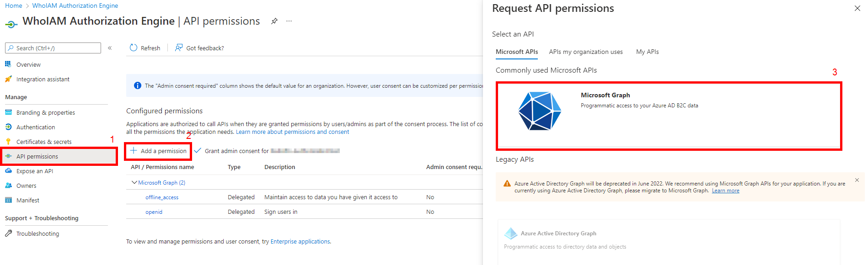Click the API / Permissions name column header
This screenshot has width=868, height=265.
162,167
